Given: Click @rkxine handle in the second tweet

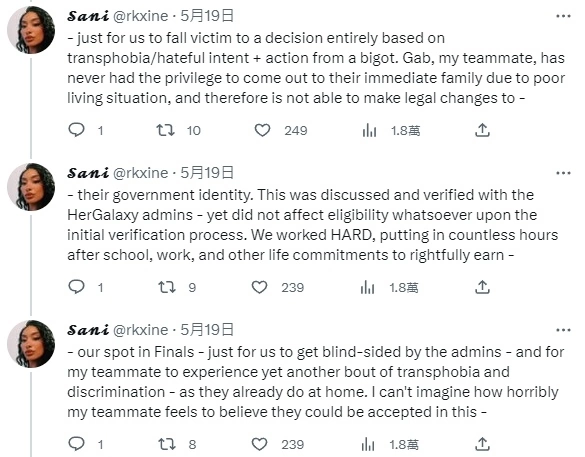Looking at the screenshot, I should (x=140, y=173).
